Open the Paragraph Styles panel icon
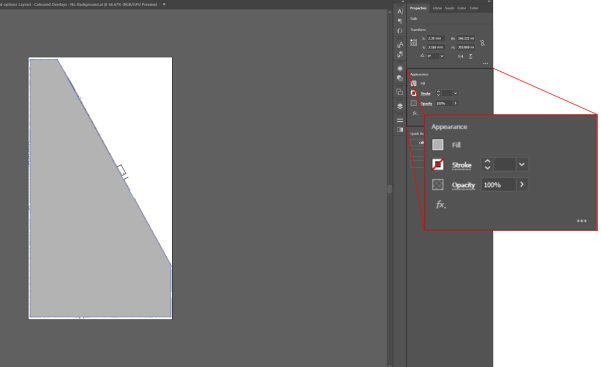The image size is (601, 367). (400, 54)
